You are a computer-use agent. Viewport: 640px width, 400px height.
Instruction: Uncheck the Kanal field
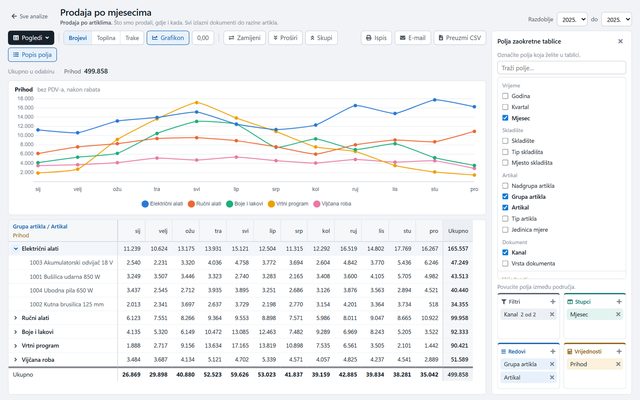(505, 252)
